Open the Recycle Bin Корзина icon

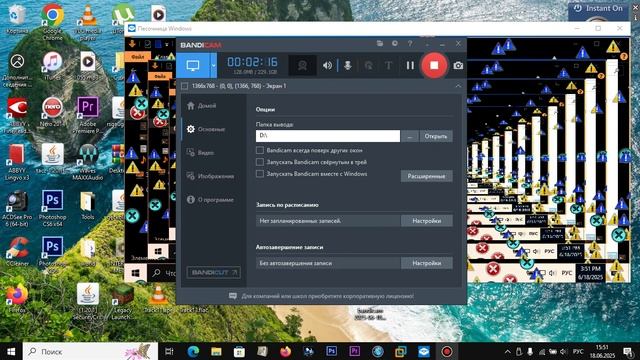[17, 19]
